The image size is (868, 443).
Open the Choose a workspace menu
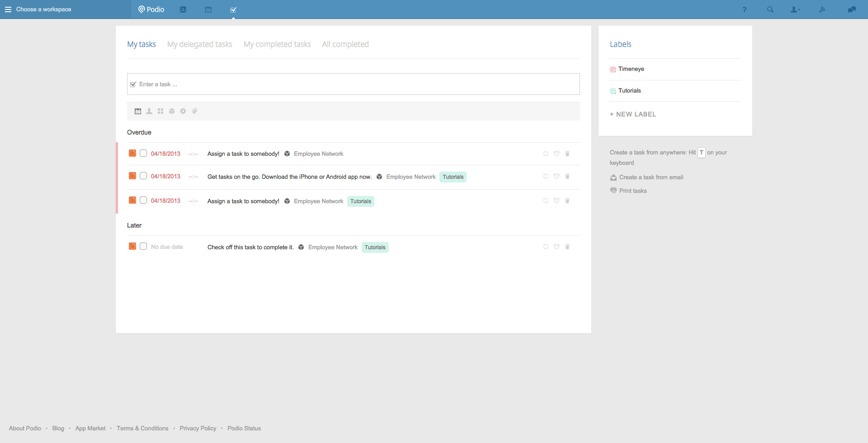click(38, 9)
